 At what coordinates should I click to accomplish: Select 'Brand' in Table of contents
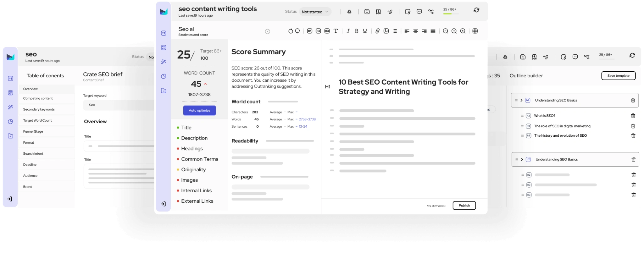(47, 187)
